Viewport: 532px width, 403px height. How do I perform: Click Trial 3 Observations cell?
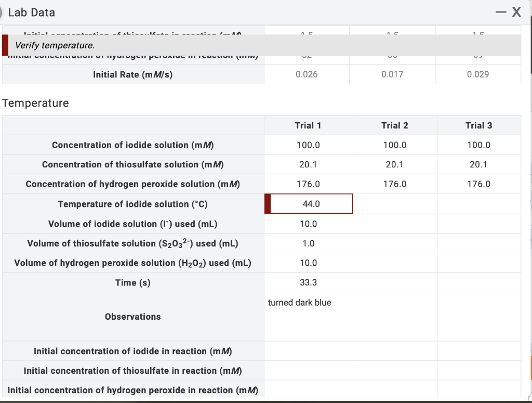pyautogui.click(x=478, y=317)
